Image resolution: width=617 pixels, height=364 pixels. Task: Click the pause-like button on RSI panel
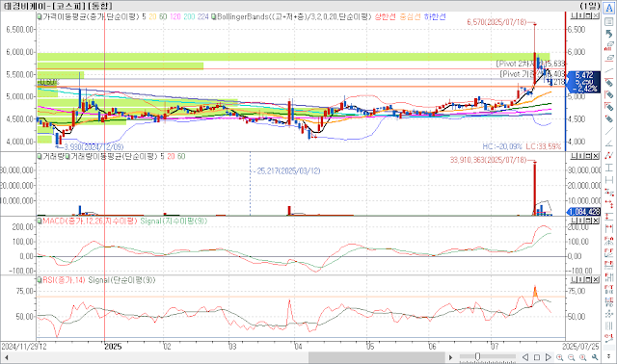pos(580,279)
